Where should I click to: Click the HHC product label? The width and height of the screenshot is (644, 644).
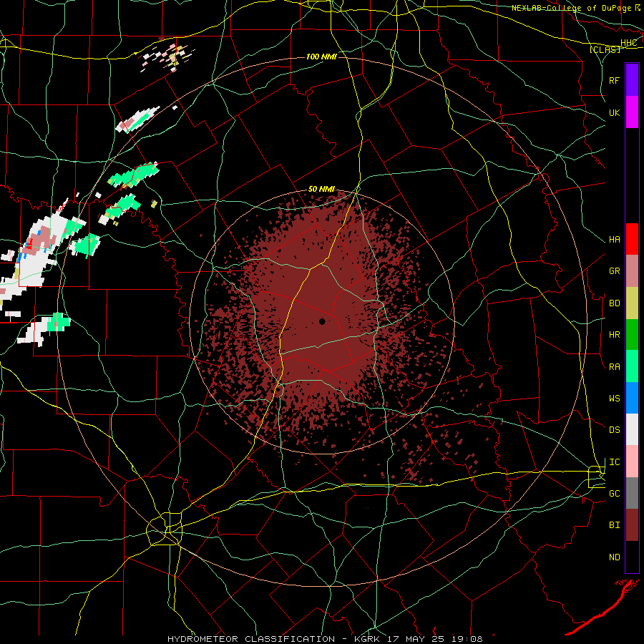click(x=628, y=43)
